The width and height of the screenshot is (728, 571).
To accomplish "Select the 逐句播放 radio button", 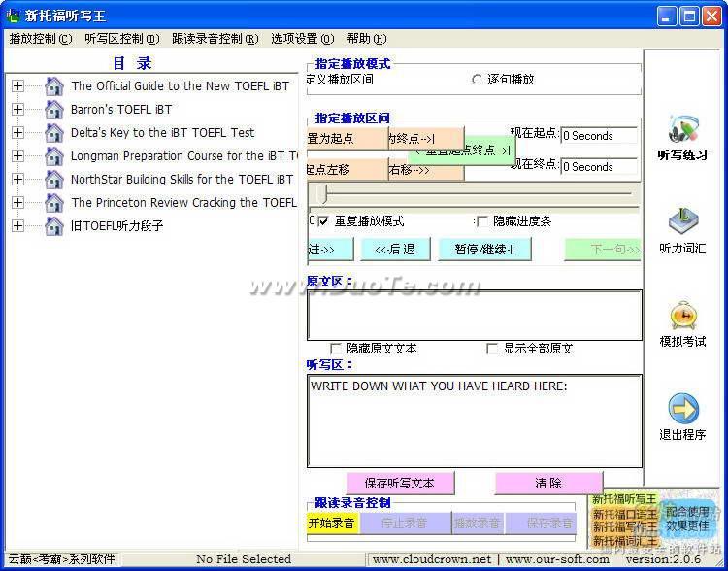I will point(477,80).
